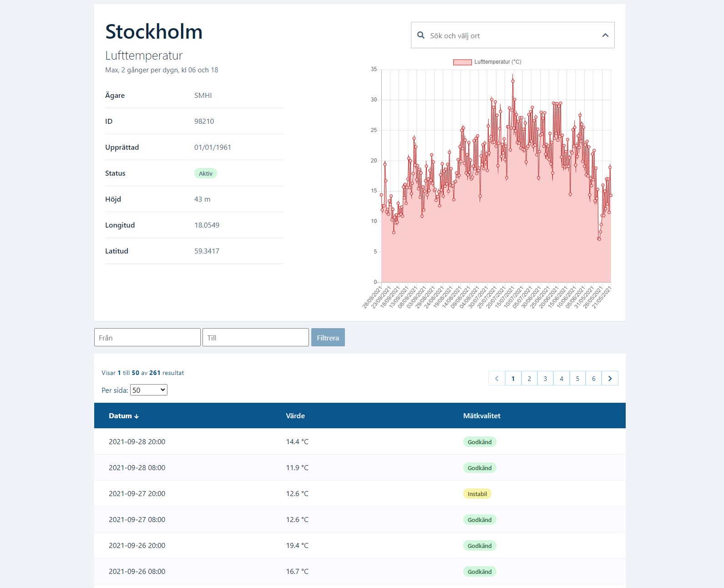
Task: Click the 19.4 °C value
Action: pos(297,545)
